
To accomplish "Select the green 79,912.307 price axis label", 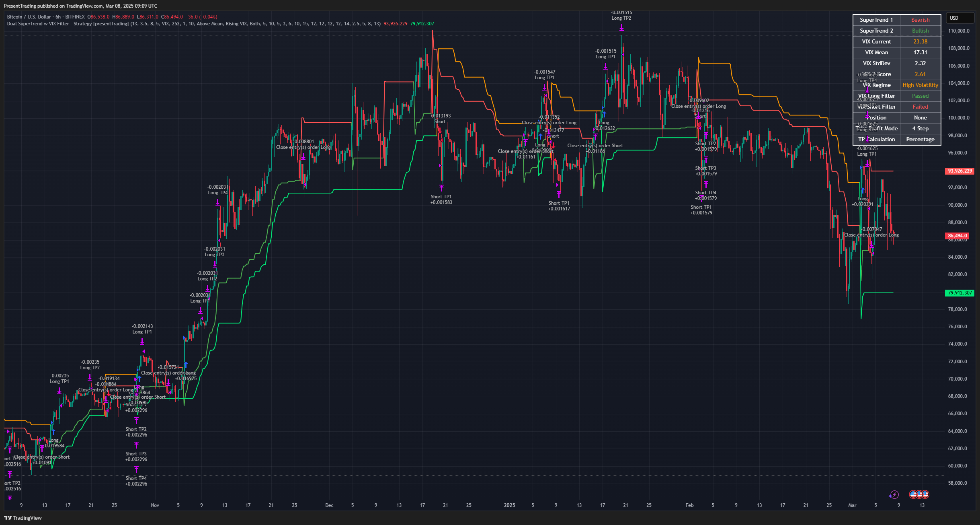I will 959,293.
